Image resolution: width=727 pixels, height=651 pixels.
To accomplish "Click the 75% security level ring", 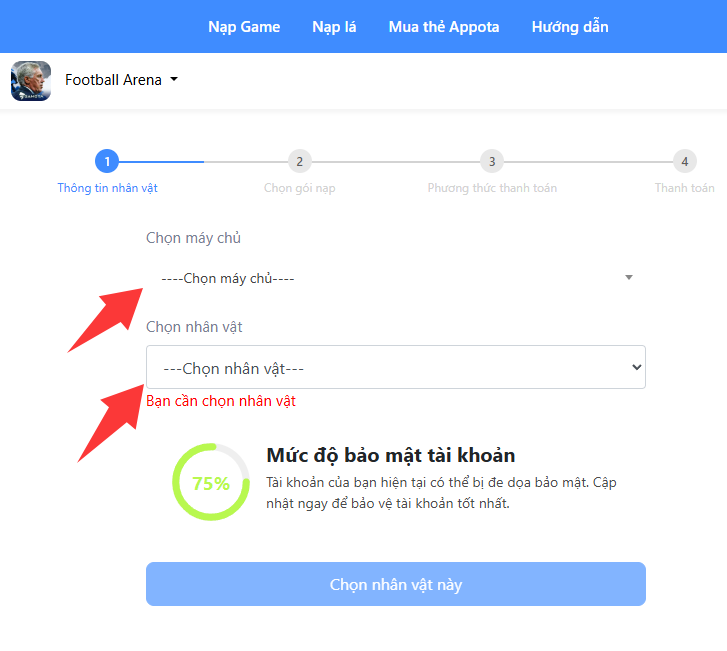I will (x=211, y=482).
